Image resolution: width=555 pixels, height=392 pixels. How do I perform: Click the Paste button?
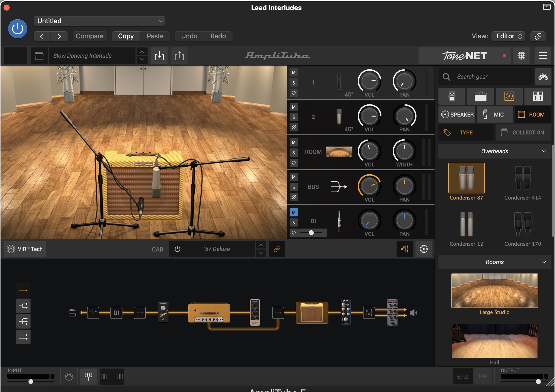155,36
